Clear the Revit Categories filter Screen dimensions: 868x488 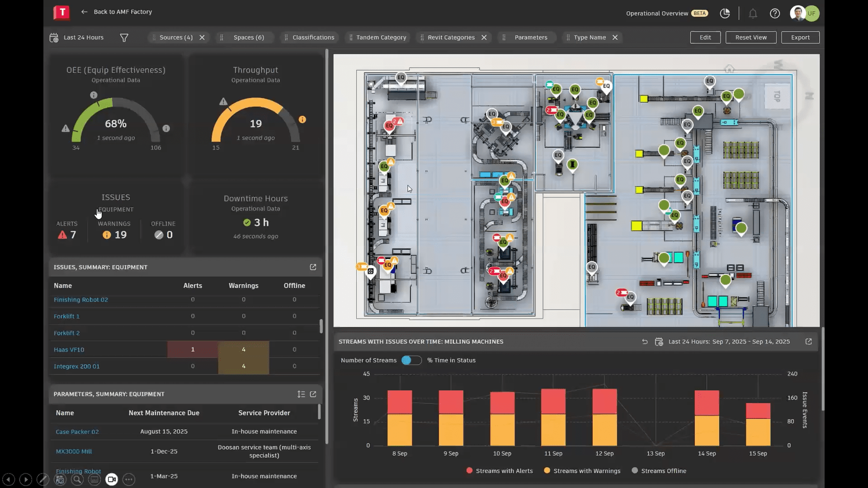pyautogui.click(x=484, y=38)
